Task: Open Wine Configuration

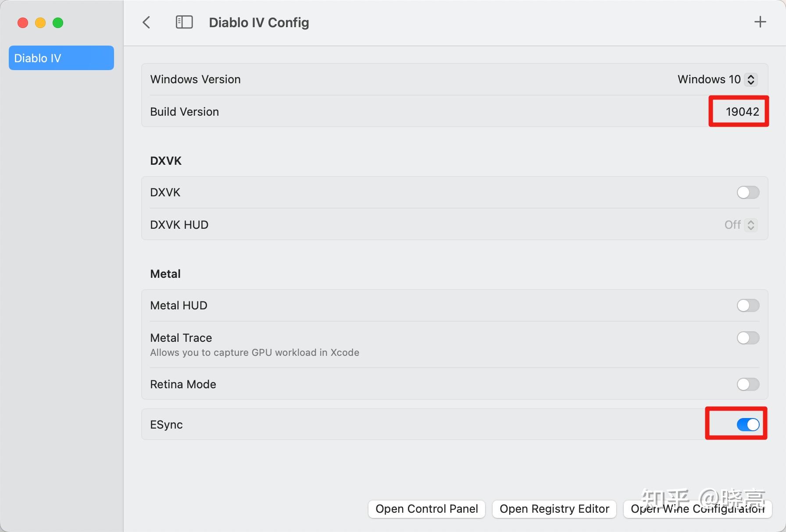Action: click(697, 509)
